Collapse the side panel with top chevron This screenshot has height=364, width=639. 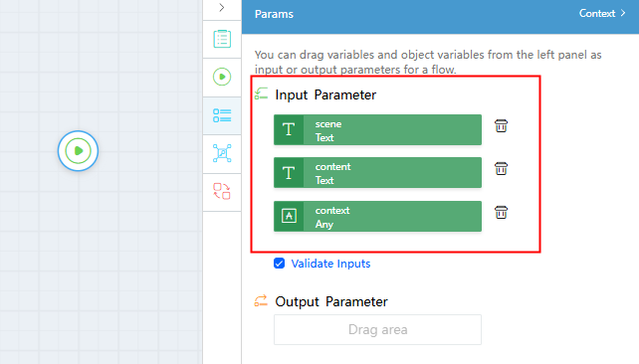click(x=222, y=8)
